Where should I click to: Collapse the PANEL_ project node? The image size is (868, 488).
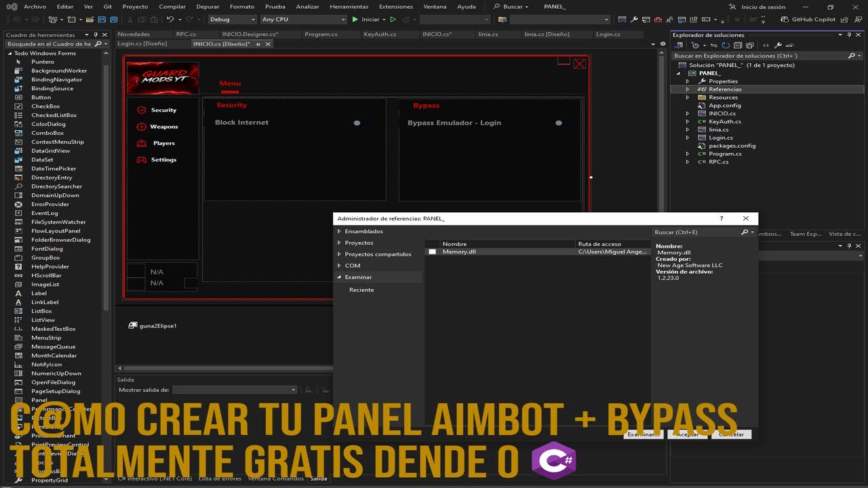[x=678, y=73]
